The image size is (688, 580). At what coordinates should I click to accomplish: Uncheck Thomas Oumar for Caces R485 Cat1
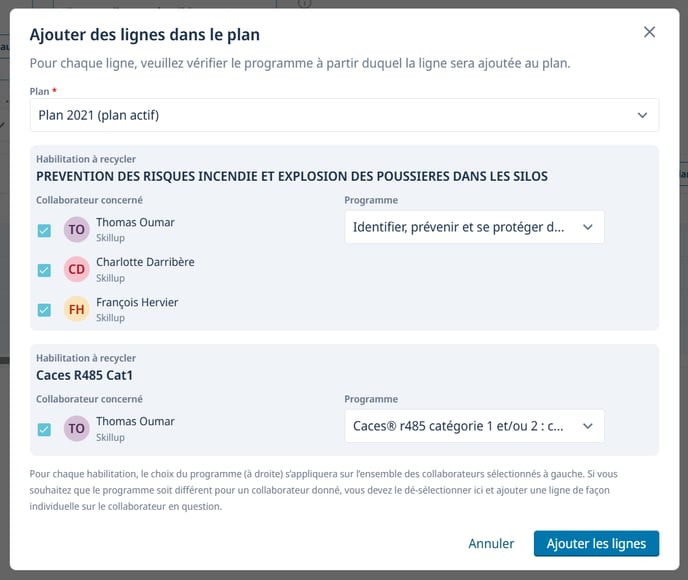[44, 429]
